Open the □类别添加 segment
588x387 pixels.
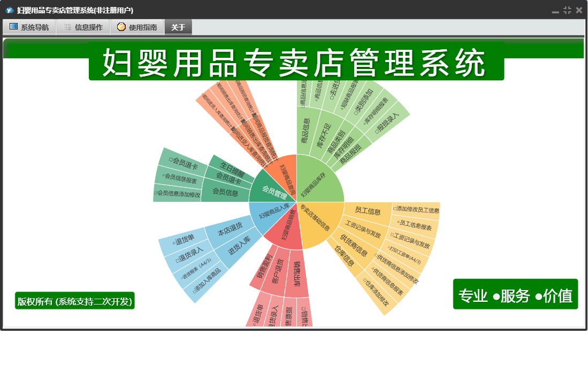[x=363, y=102]
